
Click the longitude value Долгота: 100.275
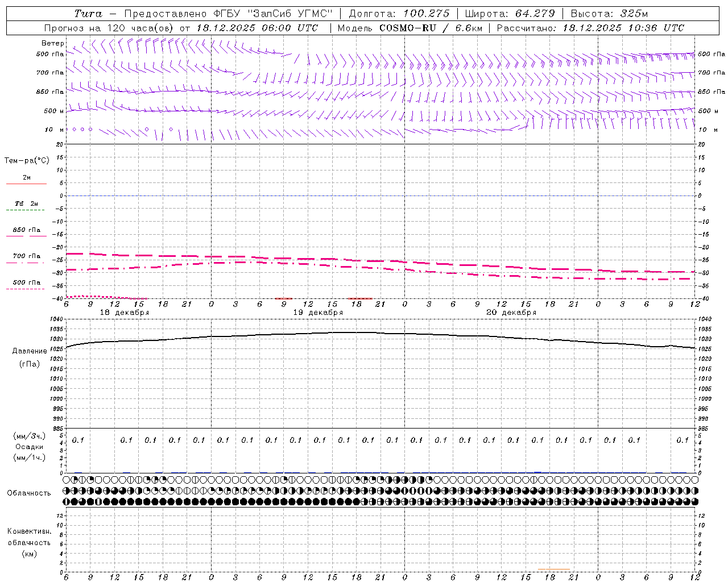[399, 14]
